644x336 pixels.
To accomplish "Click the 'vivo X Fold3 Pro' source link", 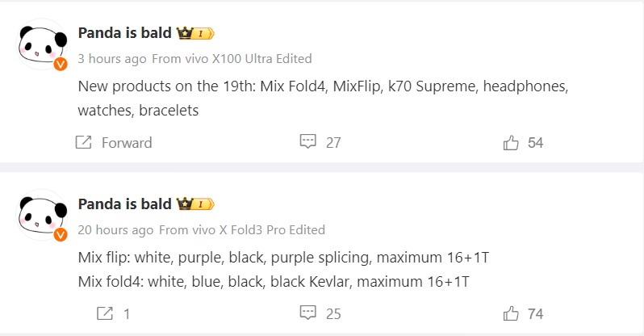I will click(245, 229).
